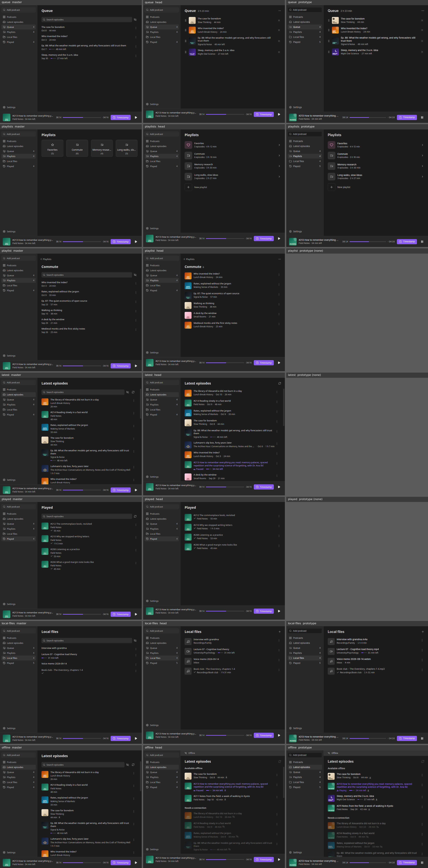Screen dimensions: 428x868
Task: Click the plus icon in local-files head panel
Action: (x=280, y=632)
